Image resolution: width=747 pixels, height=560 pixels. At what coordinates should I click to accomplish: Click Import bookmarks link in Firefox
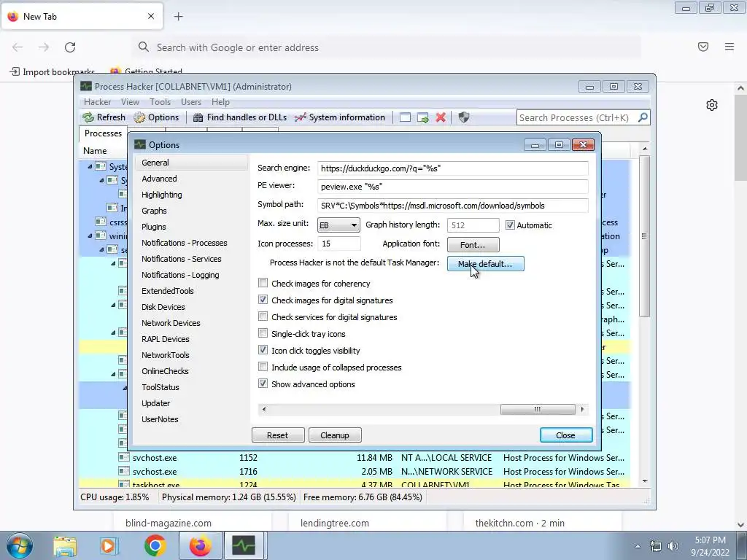pos(53,71)
